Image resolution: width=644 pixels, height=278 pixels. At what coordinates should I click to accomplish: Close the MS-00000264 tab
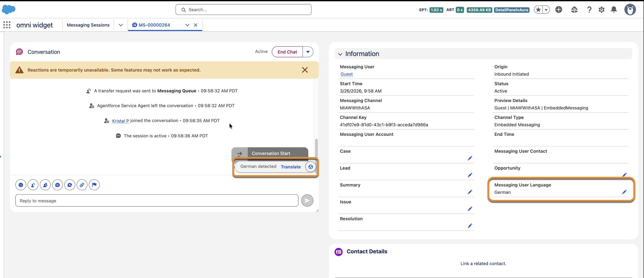click(196, 25)
